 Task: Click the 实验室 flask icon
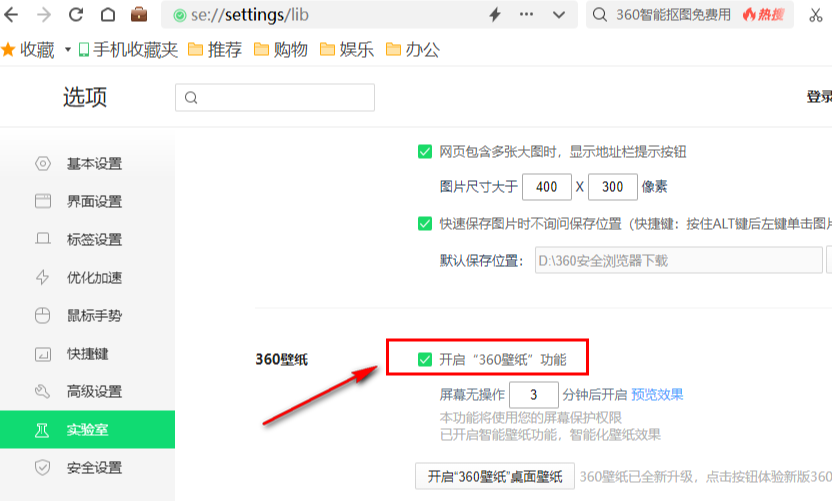[42, 430]
